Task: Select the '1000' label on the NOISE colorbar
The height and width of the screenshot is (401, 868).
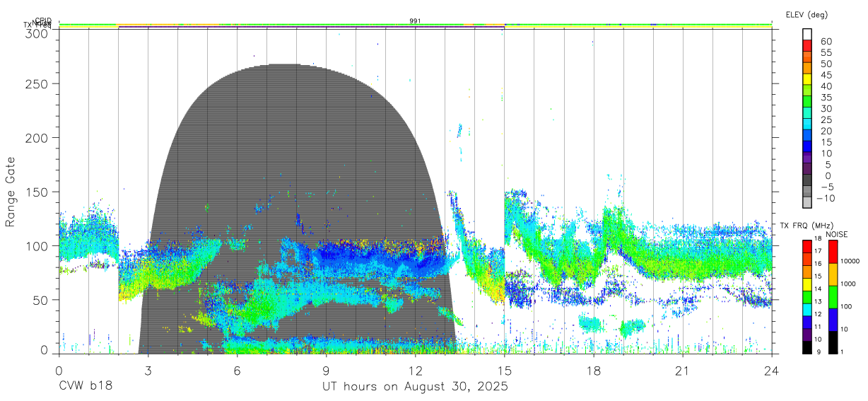Action: [848, 284]
